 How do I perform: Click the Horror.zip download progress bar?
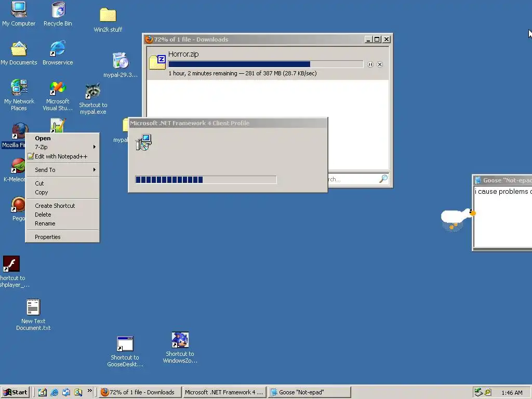(265, 64)
